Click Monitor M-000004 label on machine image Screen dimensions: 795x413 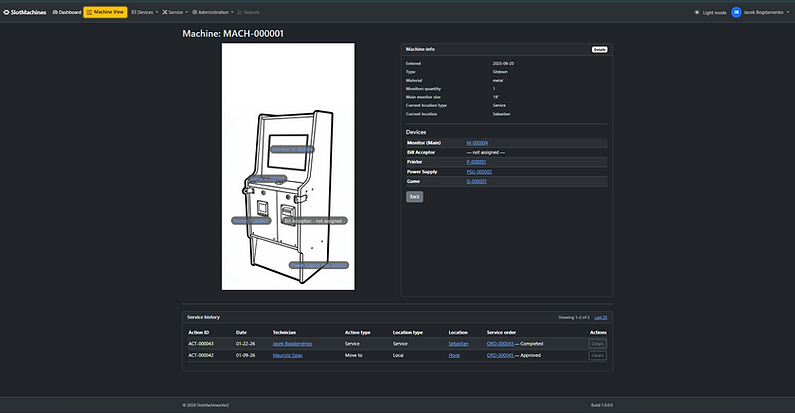pyautogui.click(x=292, y=149)
